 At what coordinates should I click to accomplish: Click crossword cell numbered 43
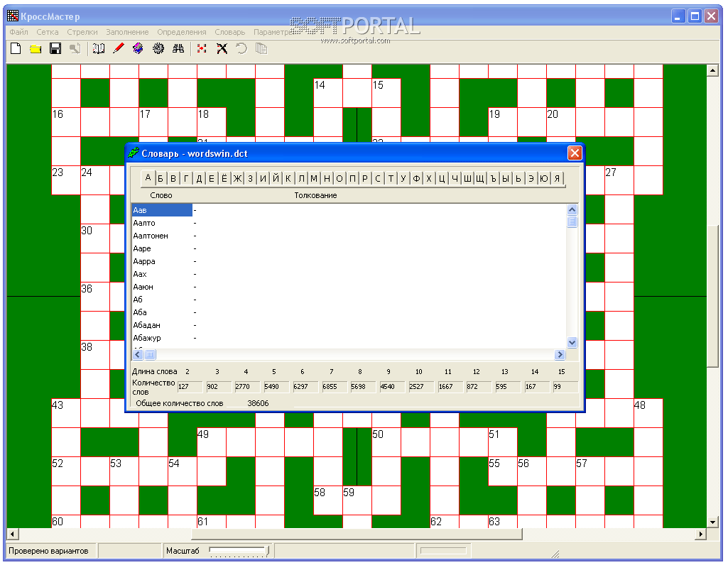pos(66,413)
